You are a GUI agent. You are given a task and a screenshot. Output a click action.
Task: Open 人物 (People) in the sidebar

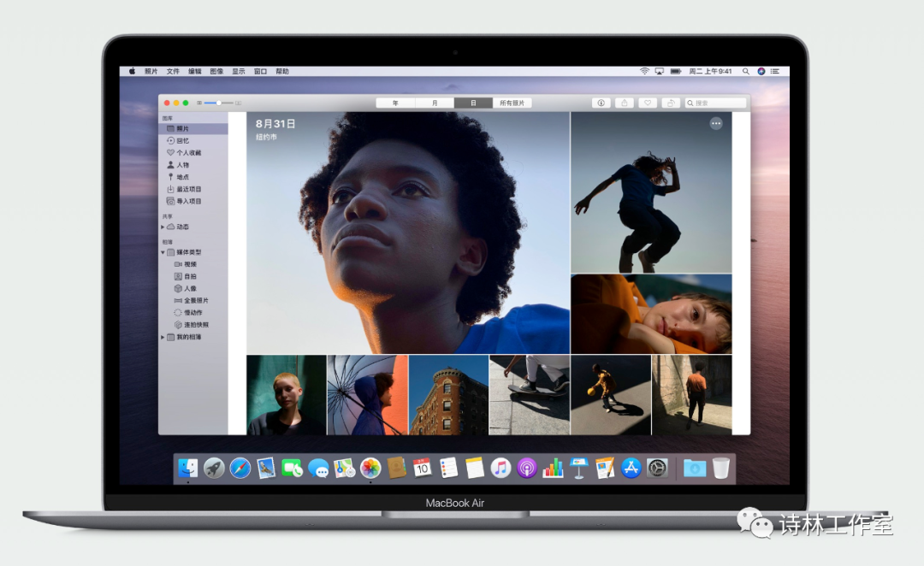click(178, 165)
